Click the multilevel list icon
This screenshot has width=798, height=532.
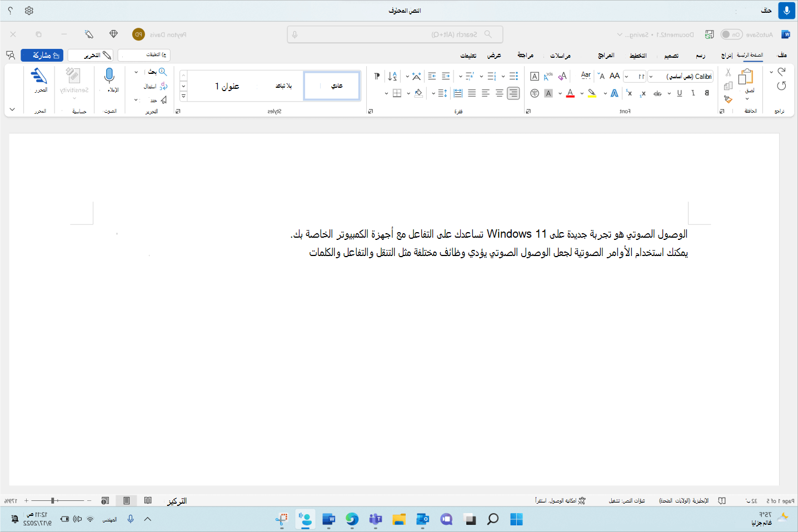coord(470,76)
